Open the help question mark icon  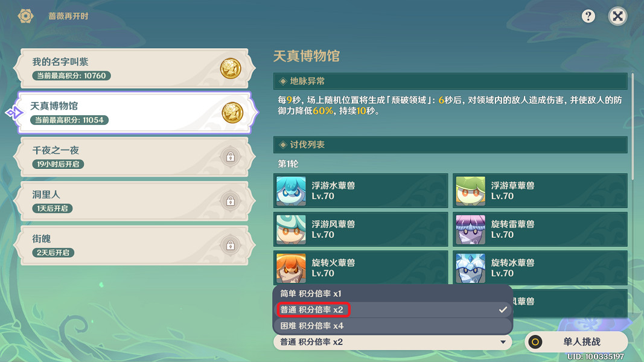tap(588, 16)
